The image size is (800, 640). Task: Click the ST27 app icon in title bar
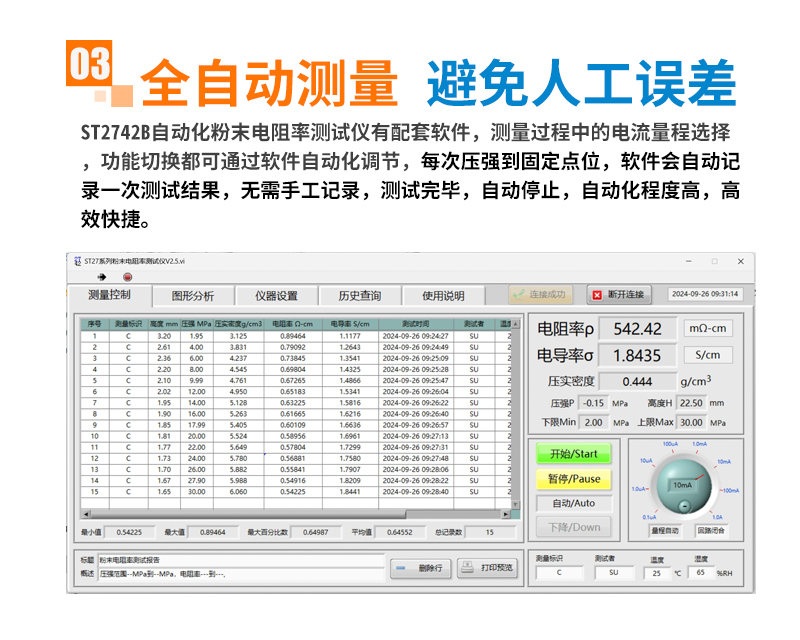pyautogui.click(x=77, y=260)
